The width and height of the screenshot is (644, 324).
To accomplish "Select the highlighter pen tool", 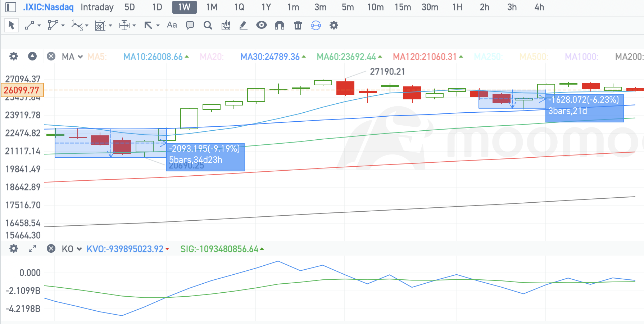I will point(244,25).
